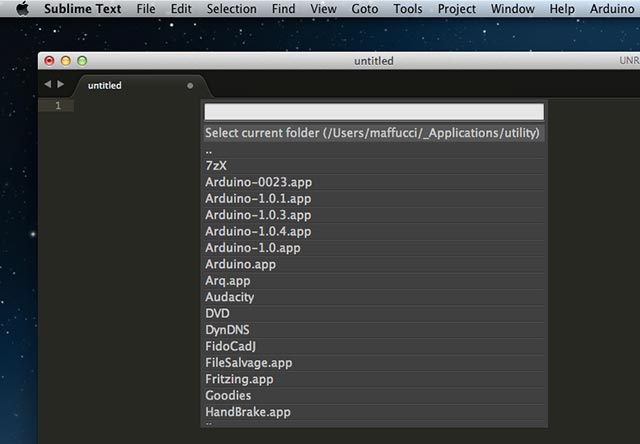Open the Arduino menu
The image size is (640, 444).
611,9
